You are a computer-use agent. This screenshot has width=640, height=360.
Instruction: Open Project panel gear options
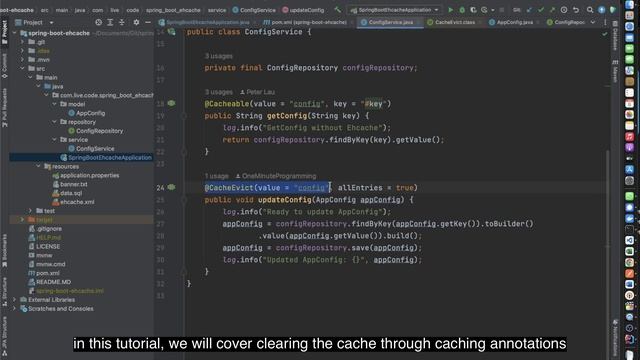[136, 22]
